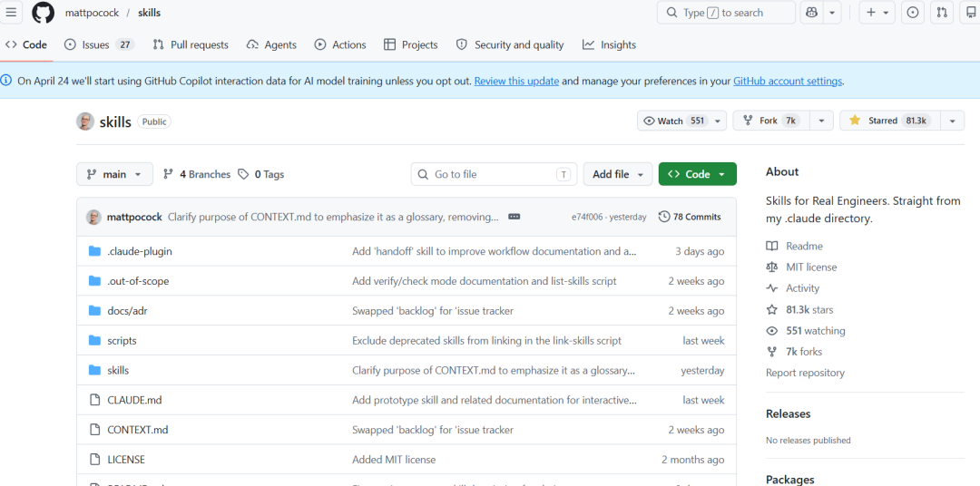Open the Create new plus menu
Screen dimensions: 980x486
point(877,13)
